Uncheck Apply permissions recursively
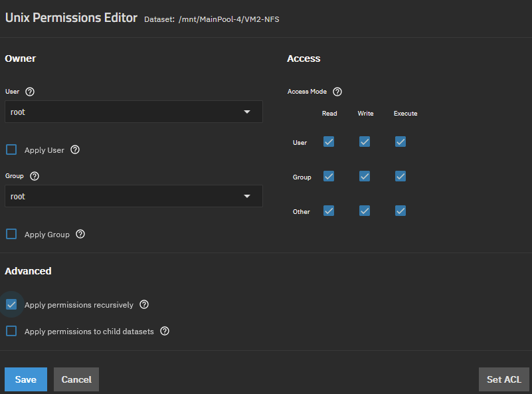Viewport: 532px width, 394px height. [x=11, y=305]
